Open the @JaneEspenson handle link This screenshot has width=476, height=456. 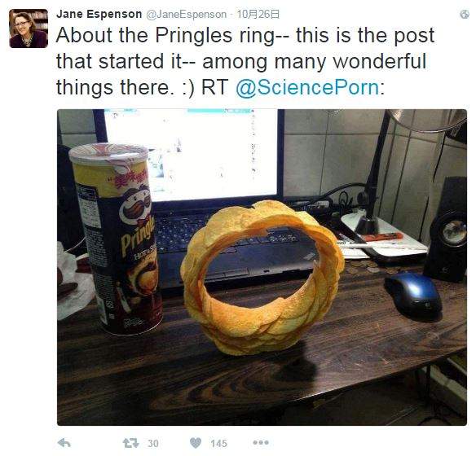tap(187, 15)
